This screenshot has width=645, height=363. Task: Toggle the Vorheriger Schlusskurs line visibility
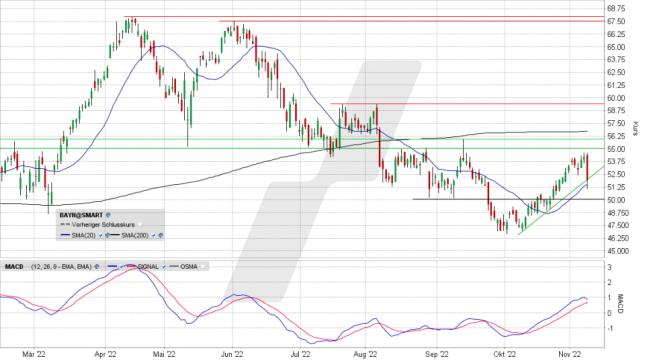click(140, 225)
